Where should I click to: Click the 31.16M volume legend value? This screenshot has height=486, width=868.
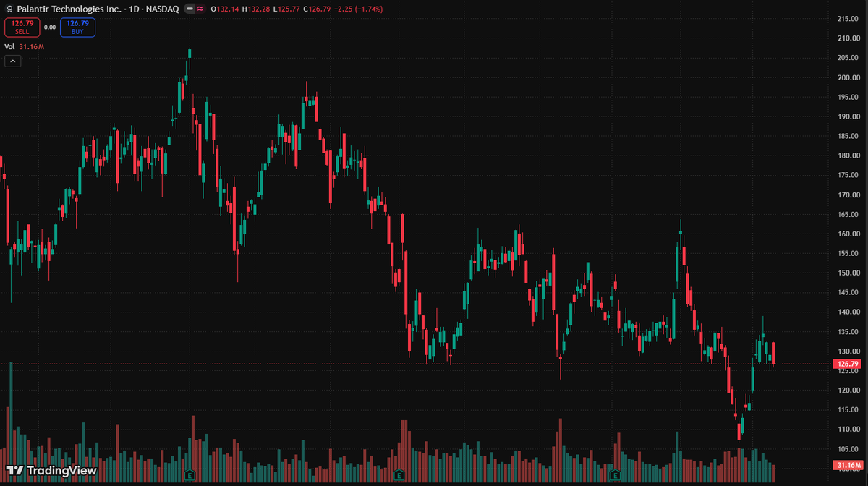coord(31,46)
